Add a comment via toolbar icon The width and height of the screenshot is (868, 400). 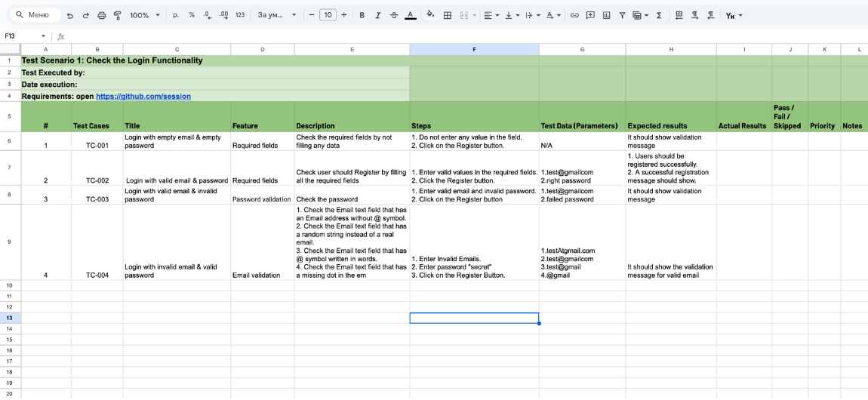(x=590, y=16)
